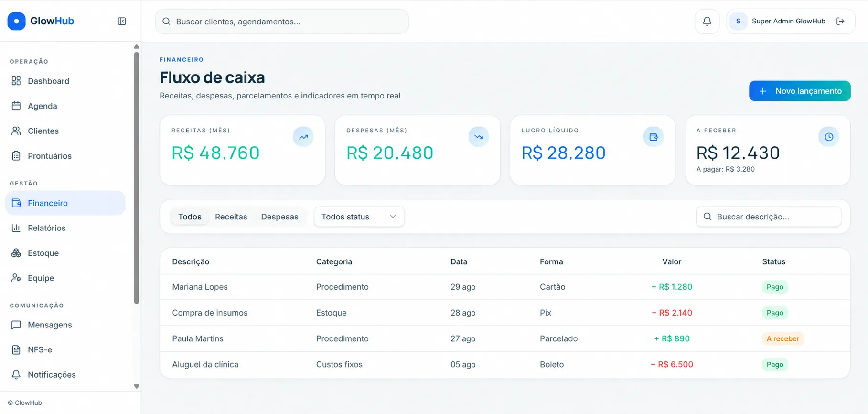Focus the Buscar descrição search field
The height and width of the screenshot is (414, 868).
point(769,217)
